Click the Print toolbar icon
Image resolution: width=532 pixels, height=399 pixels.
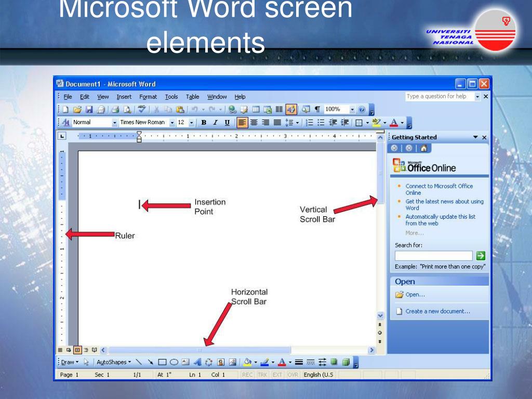click(115, 109)
